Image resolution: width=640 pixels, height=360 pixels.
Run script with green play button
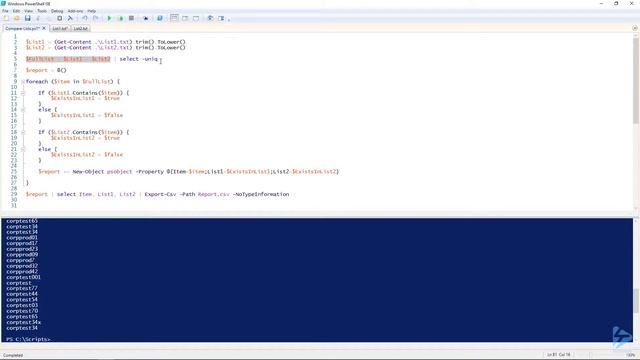[109, 18]
